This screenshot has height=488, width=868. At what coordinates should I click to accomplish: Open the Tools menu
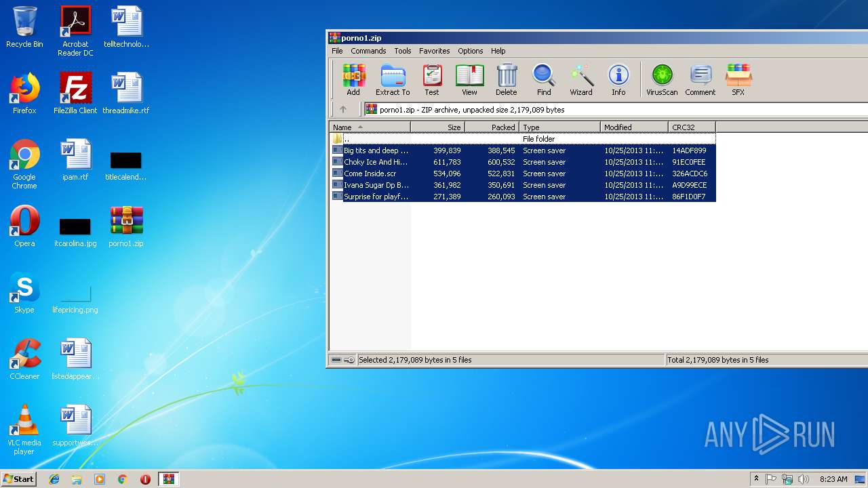403,51
